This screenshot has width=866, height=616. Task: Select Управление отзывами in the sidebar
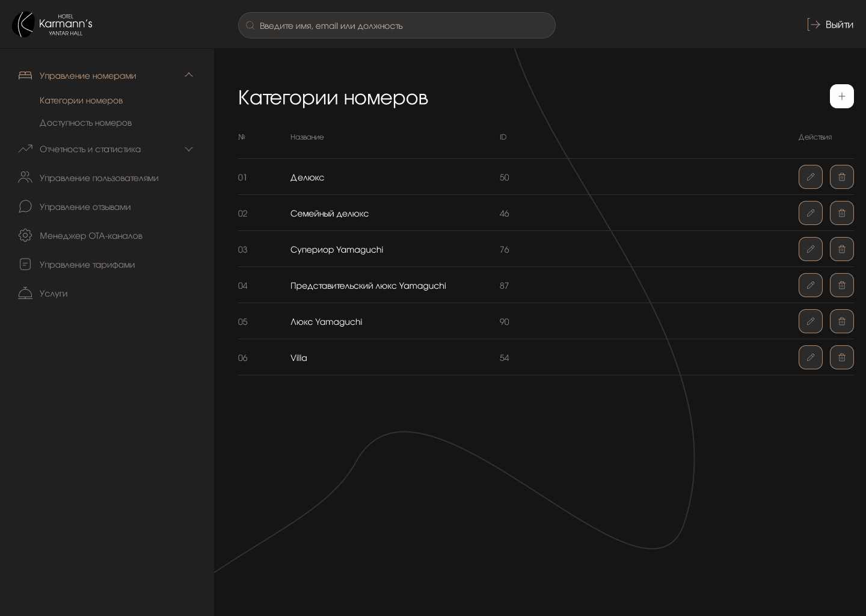pyautogui.click(x=85, y=207)
